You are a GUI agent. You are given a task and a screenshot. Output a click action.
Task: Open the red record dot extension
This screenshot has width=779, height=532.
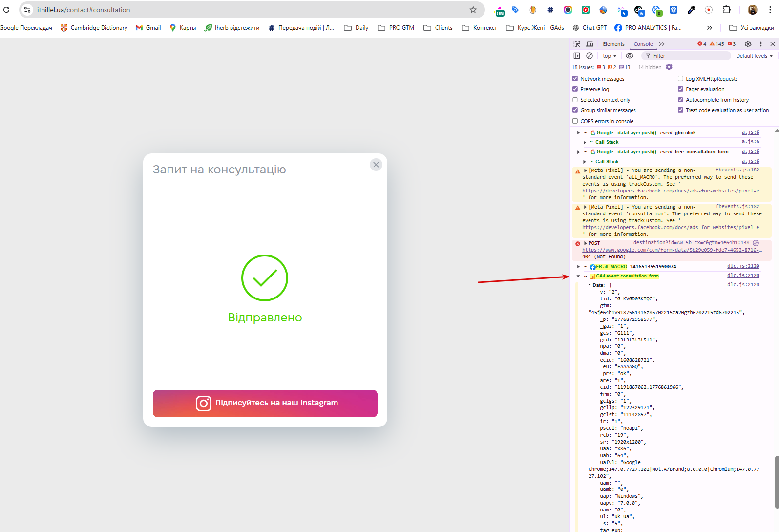(x=709, y=10)
